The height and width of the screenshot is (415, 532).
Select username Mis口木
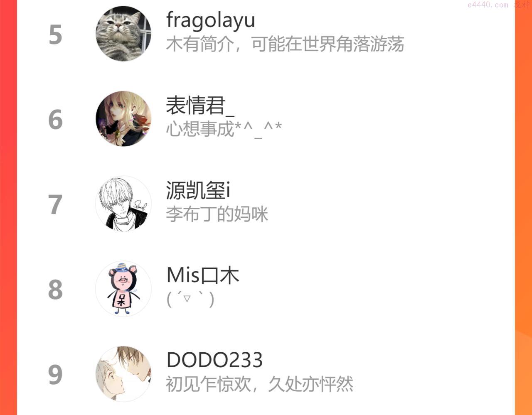203,275
